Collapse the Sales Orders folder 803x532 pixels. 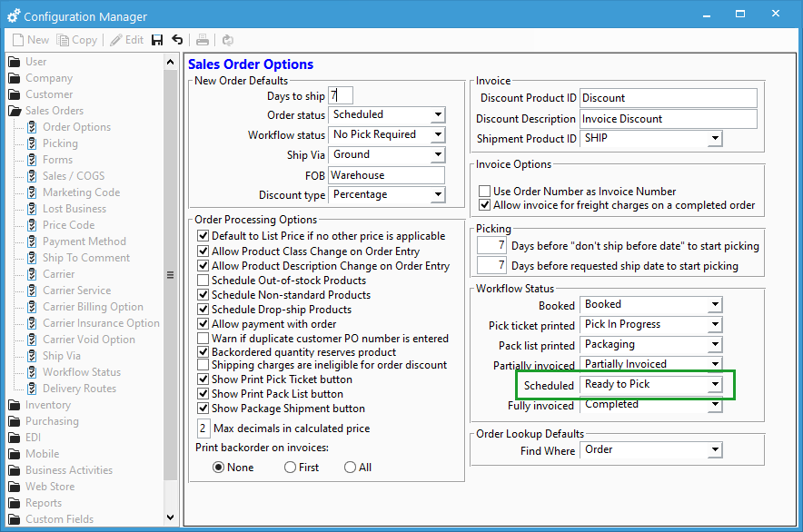pyautogui.click(x=46, y=111)
